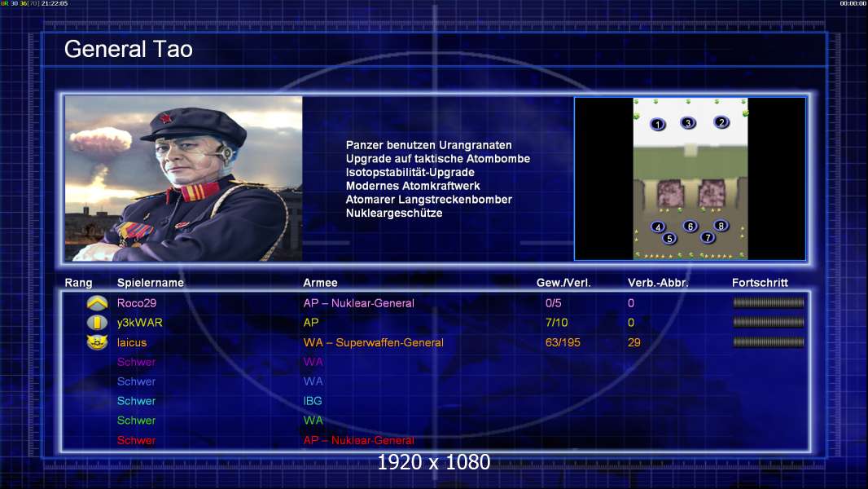Click start position 2 on the map
The width and height of the screenshot is (868, 489).
pos(721,122)
